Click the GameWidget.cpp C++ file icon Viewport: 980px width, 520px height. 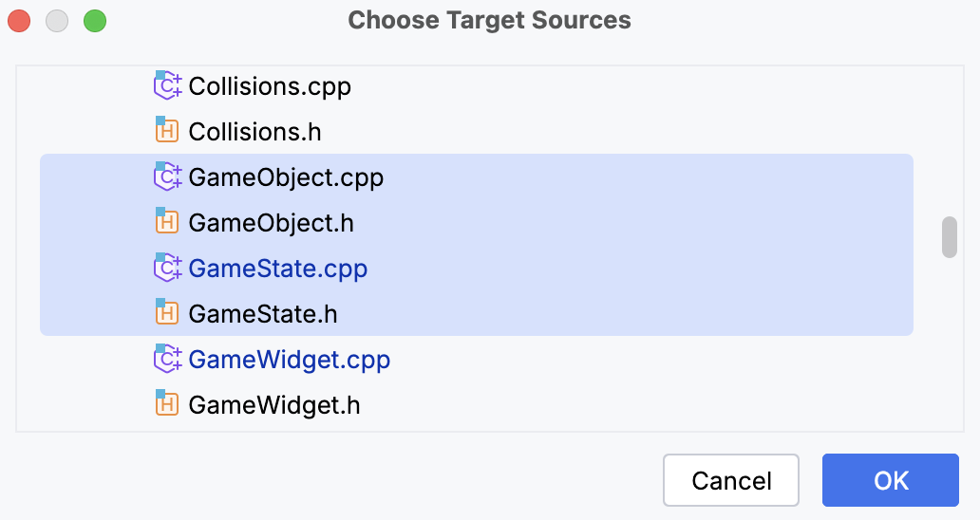coord(167,359)
